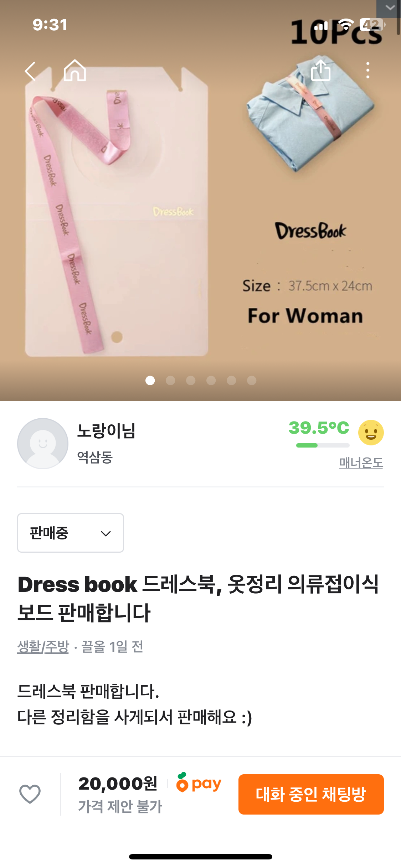Jump to last image page dot
Screen dimensions: 401x868
coord(252,381)
